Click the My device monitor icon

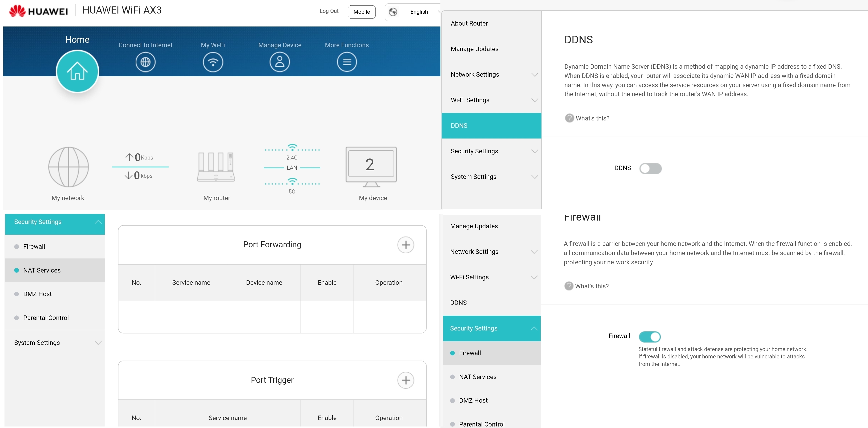pyautogui.click(x=371, y=167)
